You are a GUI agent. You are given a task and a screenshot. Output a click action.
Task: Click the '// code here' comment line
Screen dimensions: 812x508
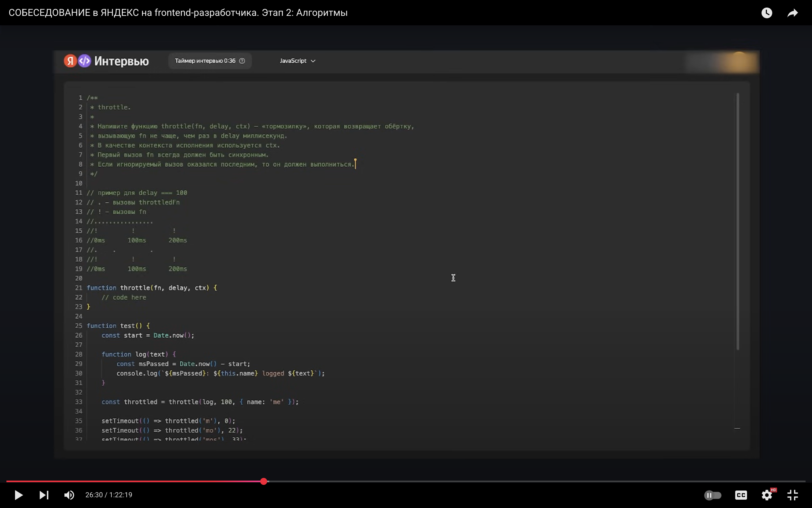click(124, 297)
